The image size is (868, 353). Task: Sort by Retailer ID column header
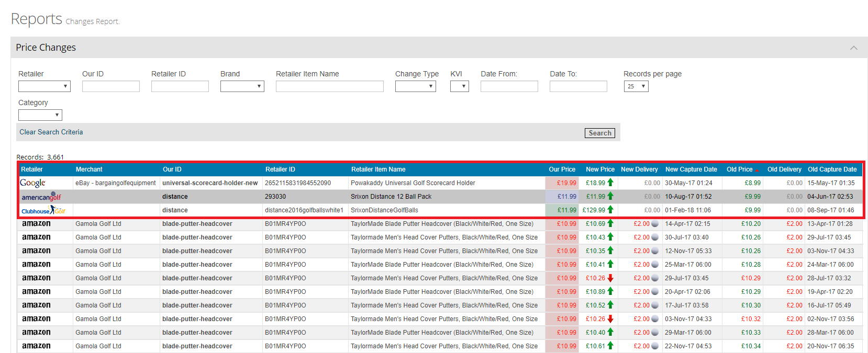click(280, 169)
